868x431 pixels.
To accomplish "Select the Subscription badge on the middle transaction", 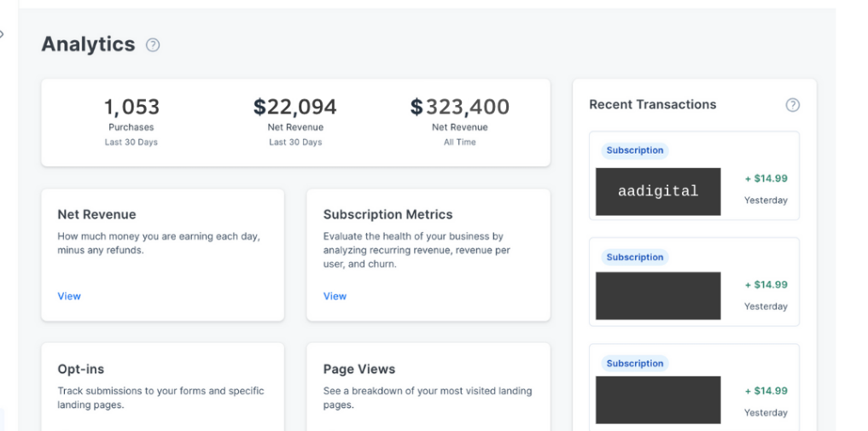I will (634, 257).
